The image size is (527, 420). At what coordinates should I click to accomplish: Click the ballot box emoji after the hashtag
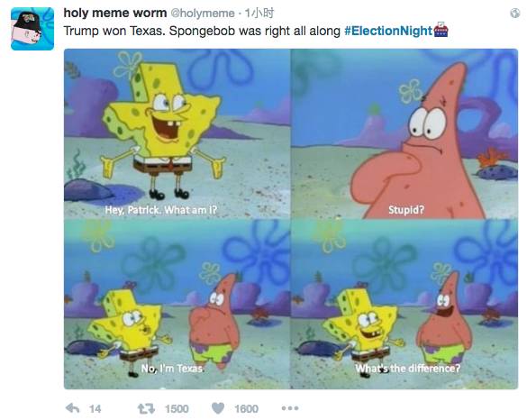tap(441, 30)
